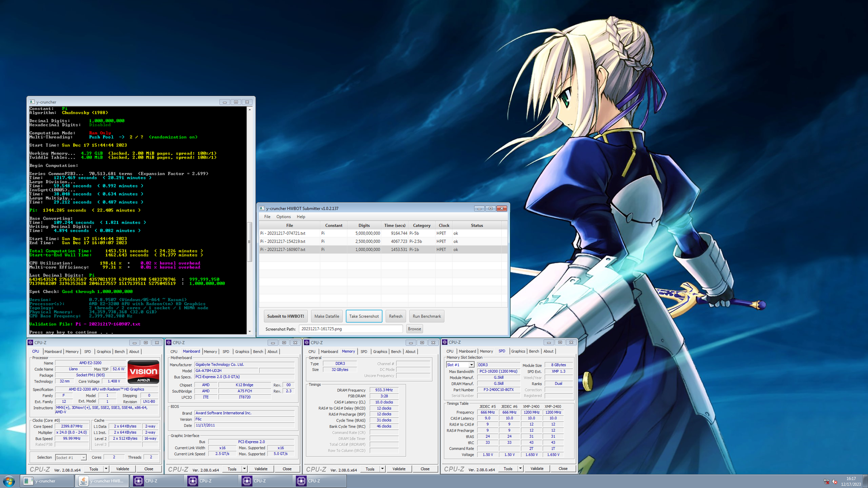
Task: Click the AMD Vision logo in CPU-Z
Action: [x=143, y=372]
